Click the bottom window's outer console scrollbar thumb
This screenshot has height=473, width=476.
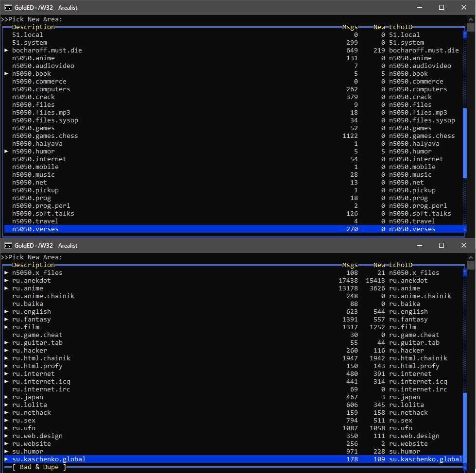click(x=471, y=266)
